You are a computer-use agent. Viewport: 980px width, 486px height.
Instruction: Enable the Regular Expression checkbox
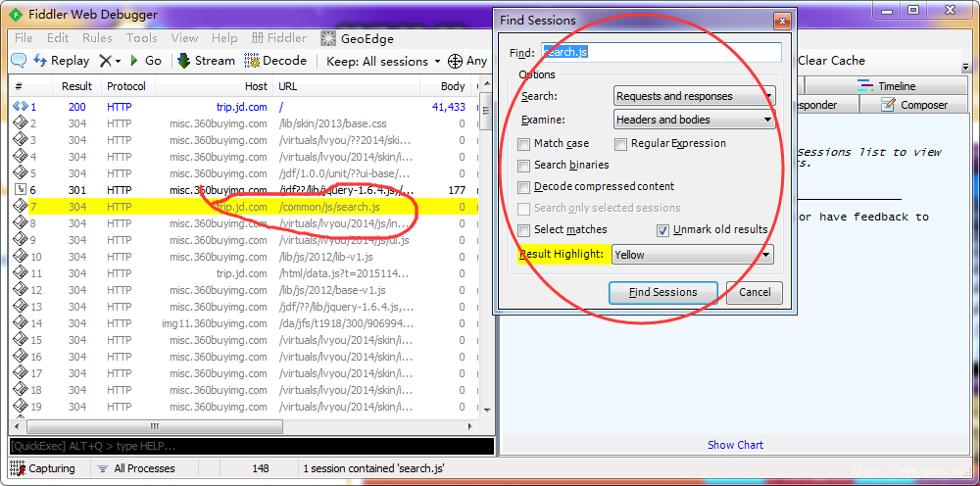click(620, 144)
